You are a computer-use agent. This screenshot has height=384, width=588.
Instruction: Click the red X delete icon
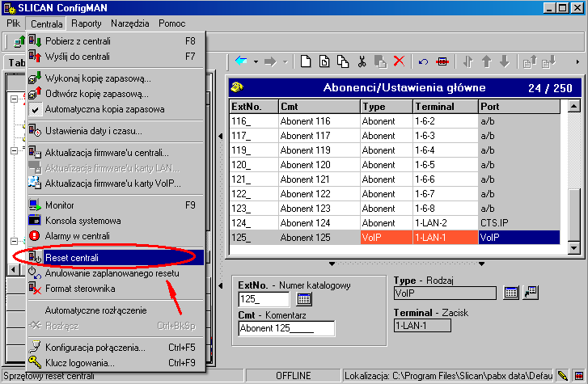[399, 61]
